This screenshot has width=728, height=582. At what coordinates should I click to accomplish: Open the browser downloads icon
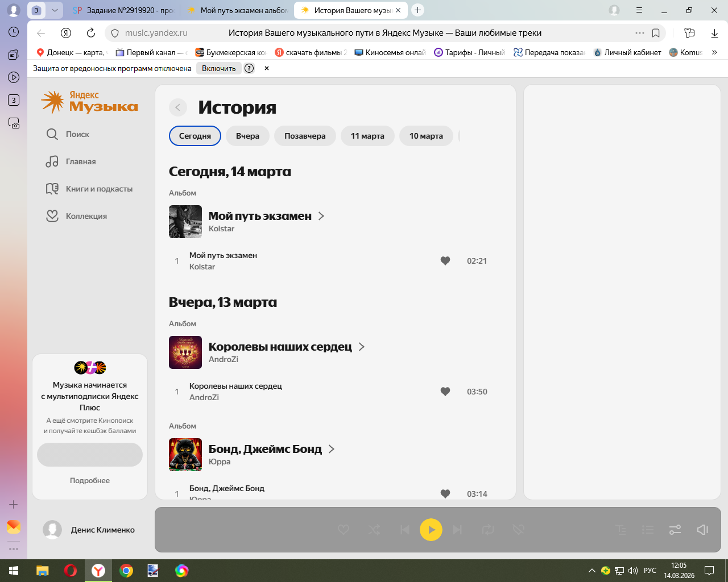tap(715, 33)
